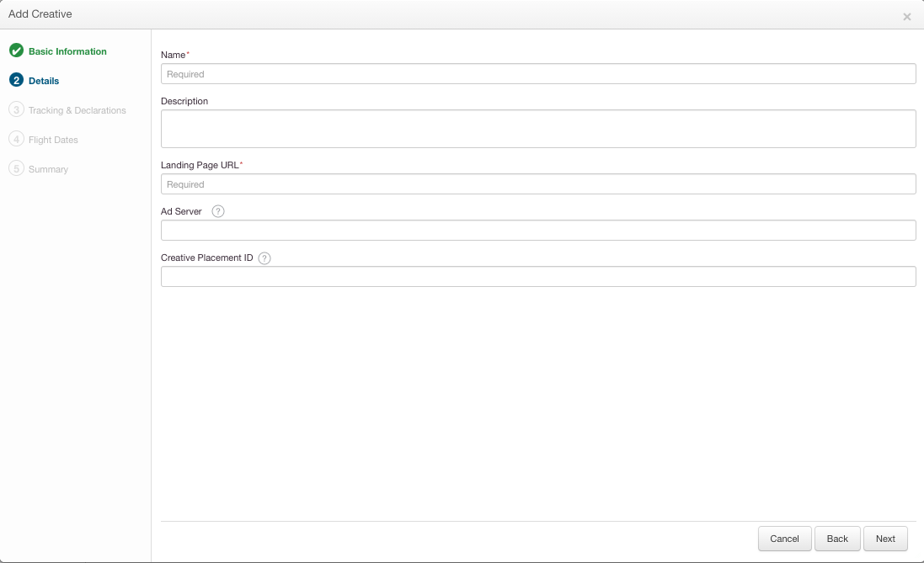Click the green checkmark icon beside Basic Information
The width and height of the screenshot is (924, 563).
16,51
